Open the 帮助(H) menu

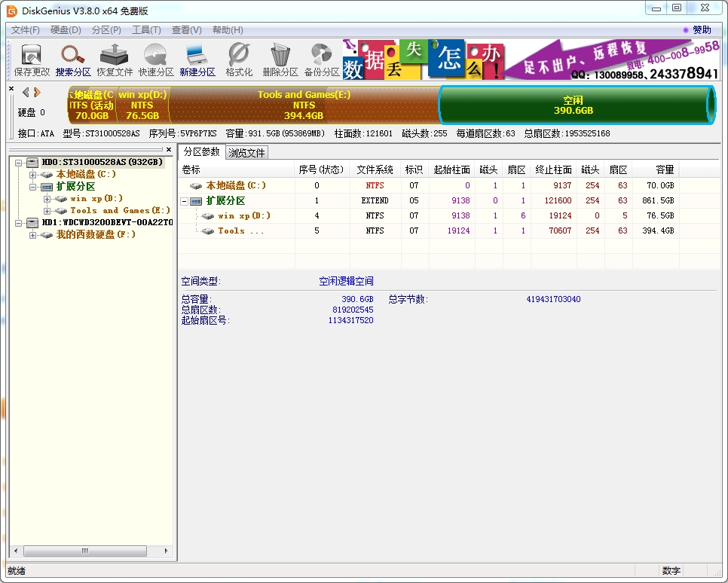[x=228, y=29]
